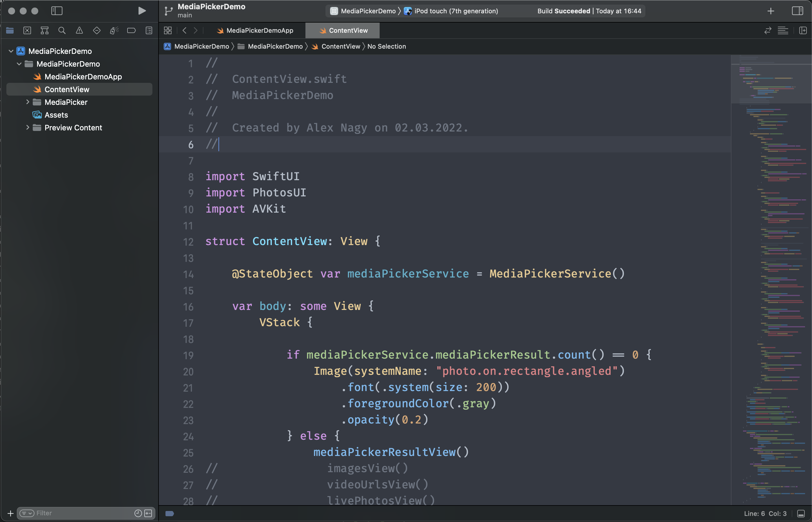Expand the Preview Content folder
The image size is (812, 522).
tap(28, 127)
